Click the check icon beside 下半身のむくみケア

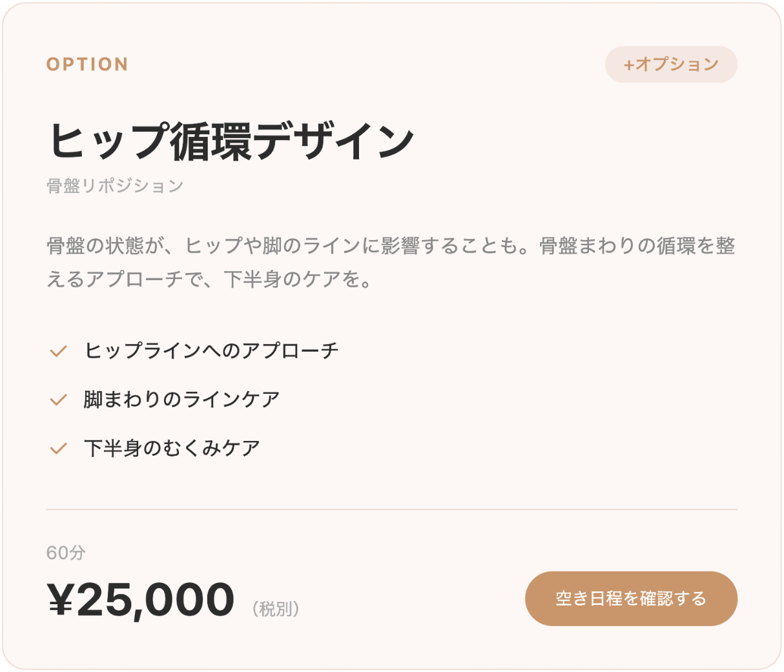59,448
